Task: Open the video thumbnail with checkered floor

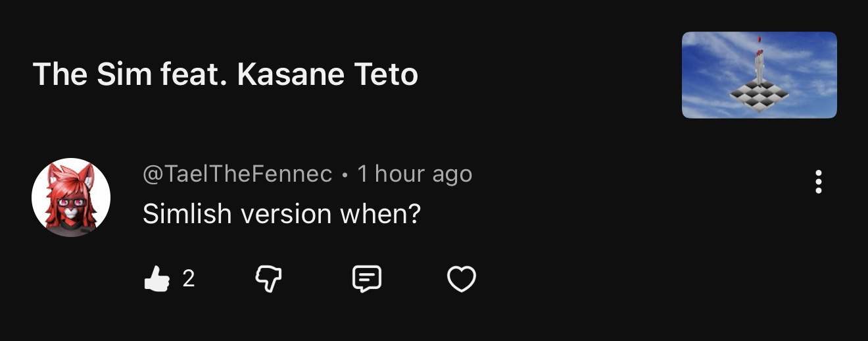Action: coord(759,75)
